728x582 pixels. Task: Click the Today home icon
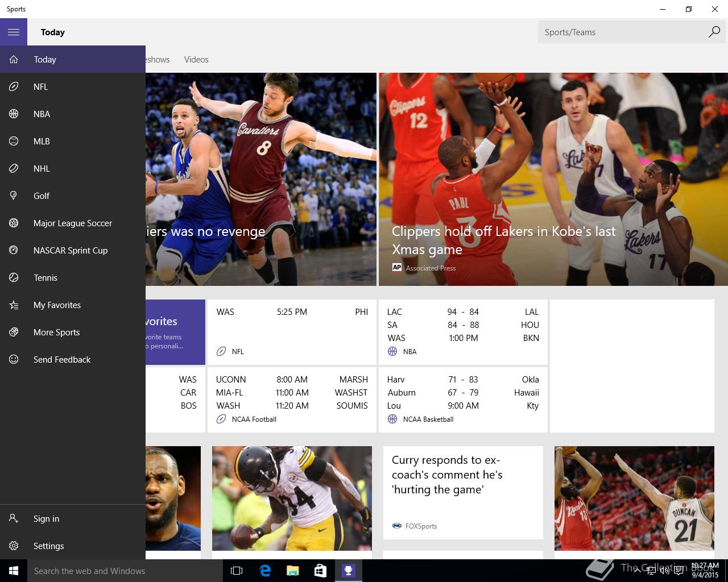[x=14, y=60]
